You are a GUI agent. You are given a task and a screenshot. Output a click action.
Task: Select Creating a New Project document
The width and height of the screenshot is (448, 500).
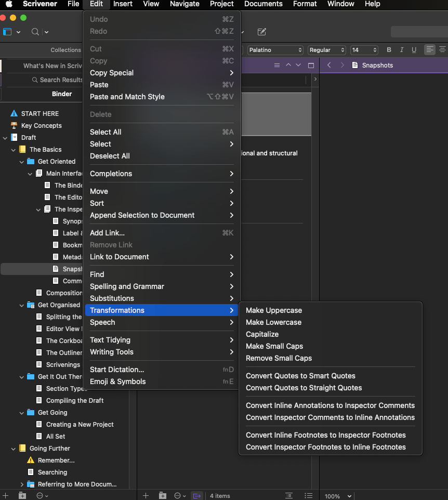(x=80, y=425)
